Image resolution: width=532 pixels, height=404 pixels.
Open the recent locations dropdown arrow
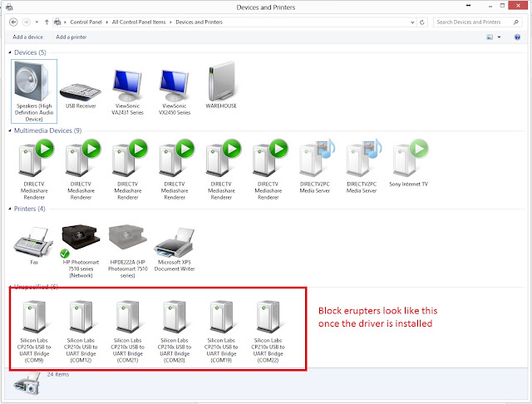coord(37,22)
